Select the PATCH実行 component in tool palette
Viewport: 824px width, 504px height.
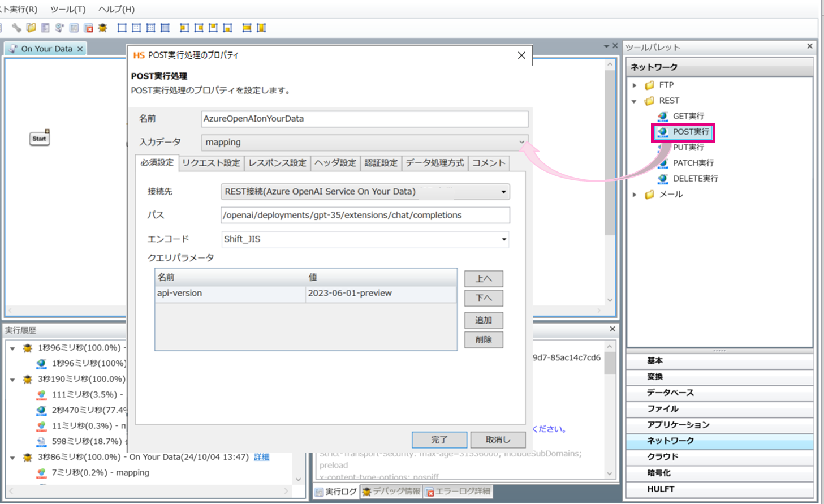(x=686, y=163)
